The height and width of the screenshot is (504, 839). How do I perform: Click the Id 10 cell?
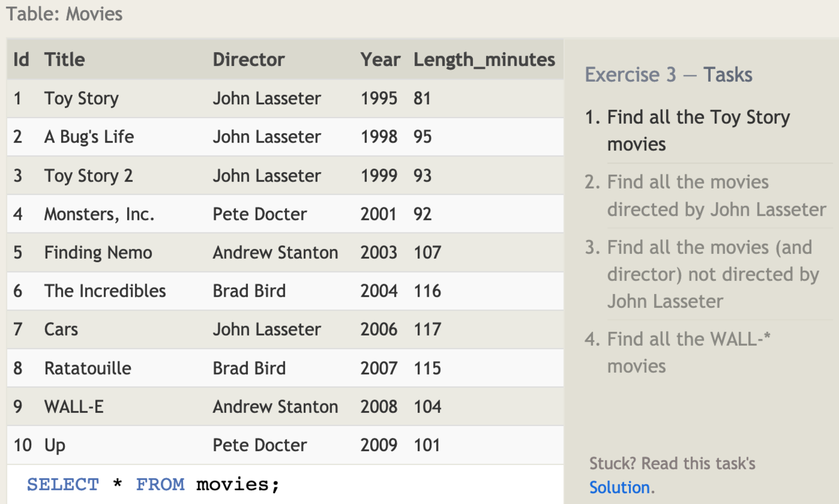click(x=22, y=446)
